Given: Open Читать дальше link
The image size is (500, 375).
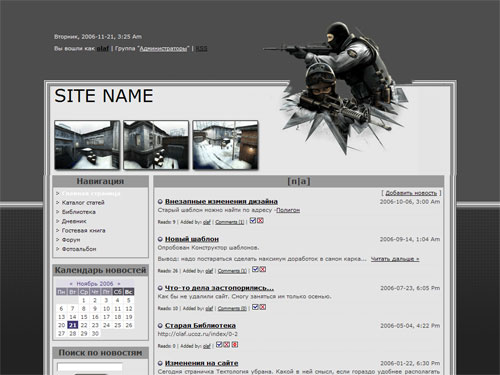Looking at the screenshot, I should pos(395,259).
